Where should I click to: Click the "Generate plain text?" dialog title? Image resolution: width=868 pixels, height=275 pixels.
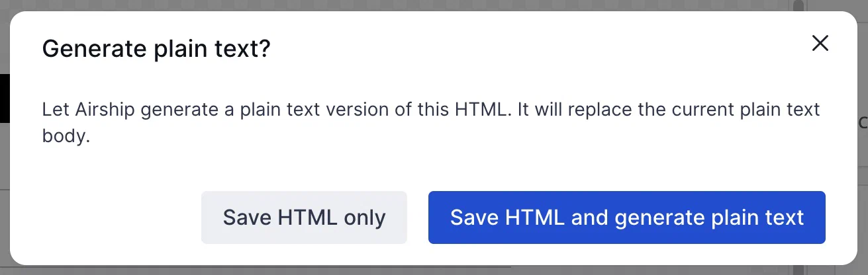[x=156, y=50]
